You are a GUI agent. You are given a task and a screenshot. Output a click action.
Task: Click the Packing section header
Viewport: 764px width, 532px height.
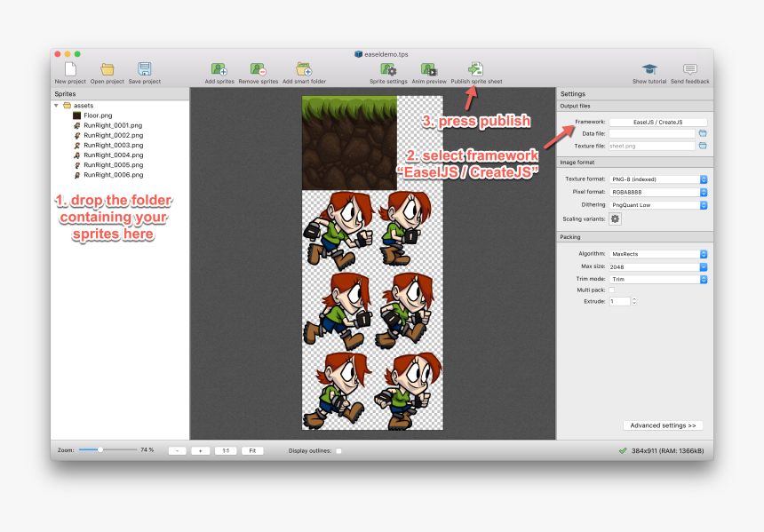pyautogui.click(x=635, y=237)
